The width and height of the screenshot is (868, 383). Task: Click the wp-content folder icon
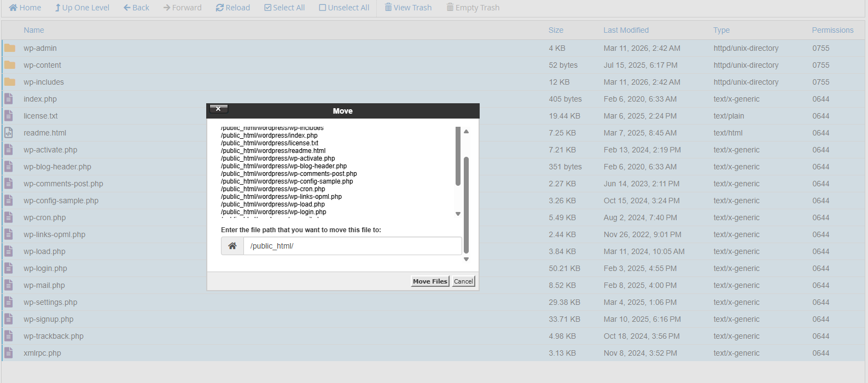click(10, 65)
